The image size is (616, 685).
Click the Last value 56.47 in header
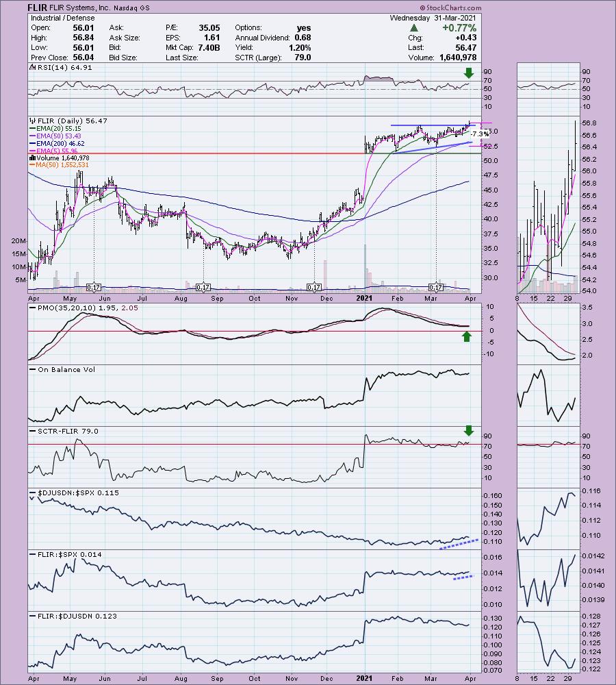click(x=466, y=48)
